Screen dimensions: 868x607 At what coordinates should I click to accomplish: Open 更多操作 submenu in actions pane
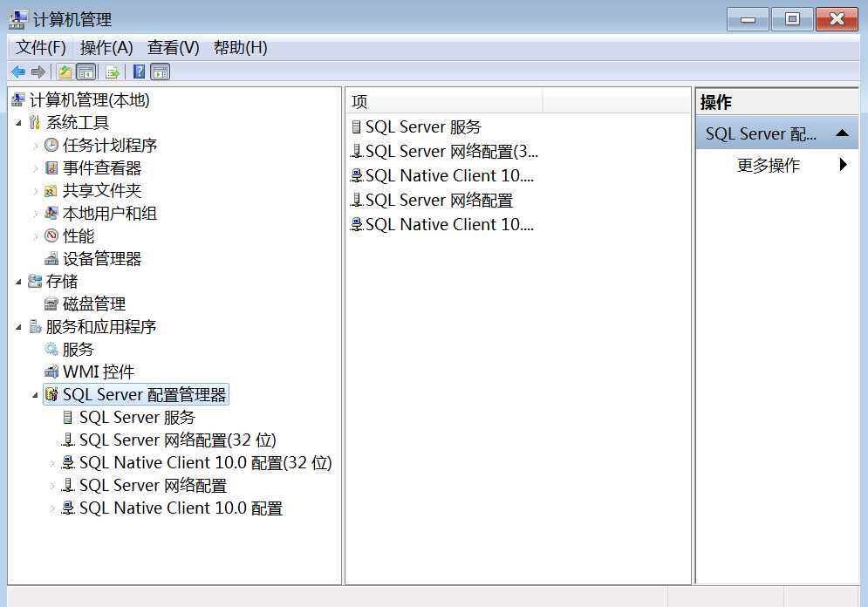pos(777,165)
